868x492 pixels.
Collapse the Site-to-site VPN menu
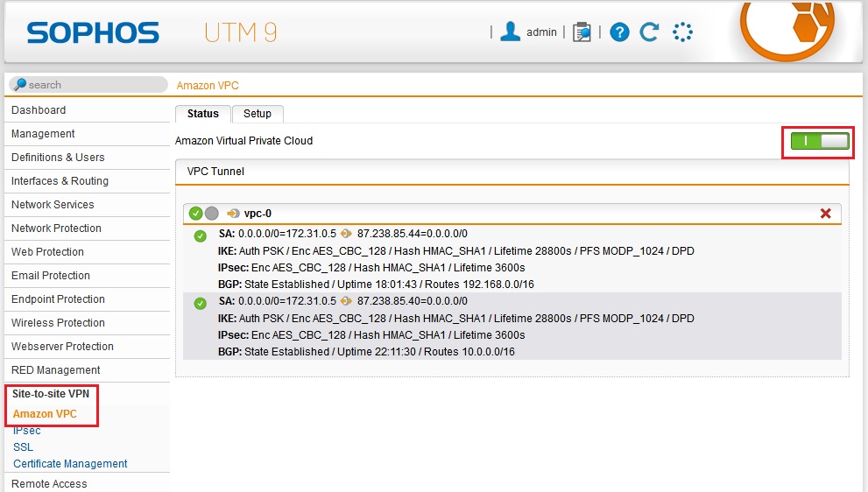pos(51,393)
